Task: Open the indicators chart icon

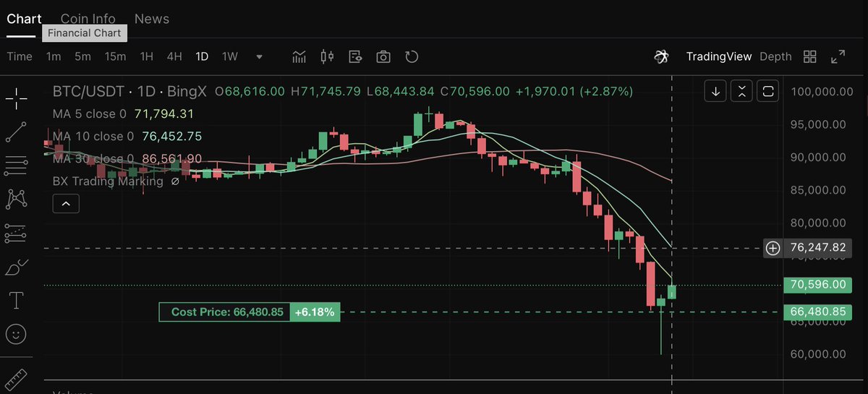Action: coord(299,56)
